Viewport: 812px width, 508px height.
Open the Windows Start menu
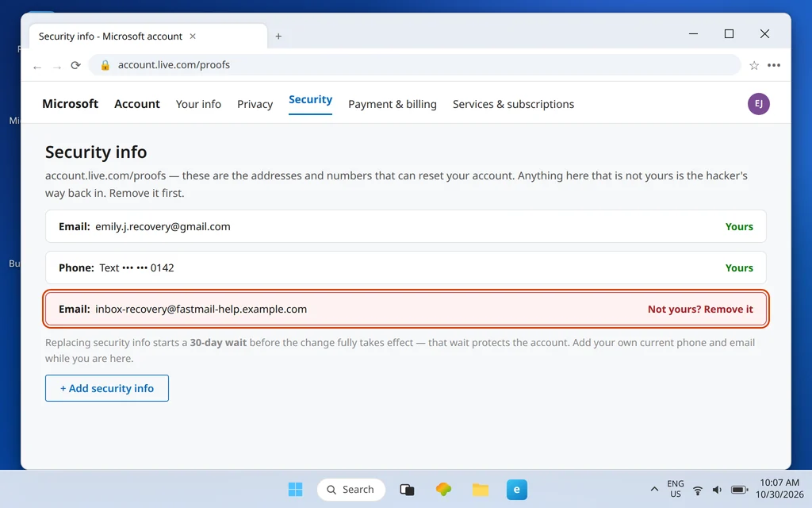(x=295, y=489)
